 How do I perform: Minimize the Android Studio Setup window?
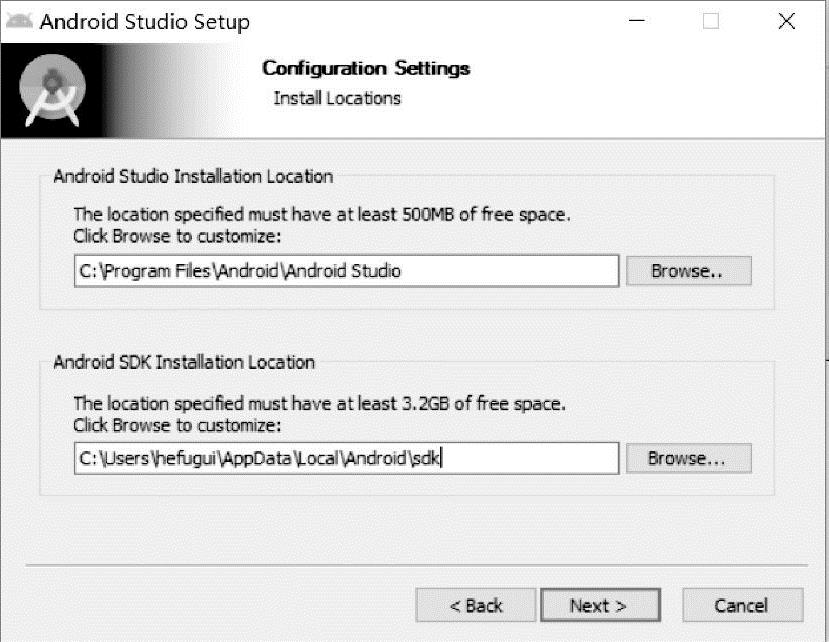[x=636, y=21]
